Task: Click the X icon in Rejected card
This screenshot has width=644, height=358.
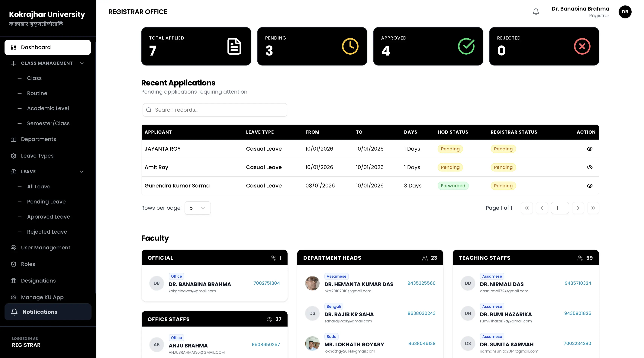Action: coord(582,46)
